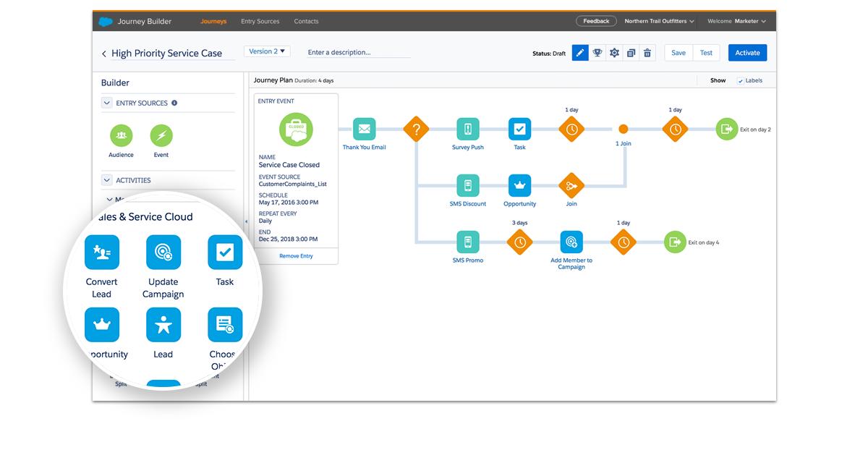Click the Exit on day 2 icon

pos(726,129)
